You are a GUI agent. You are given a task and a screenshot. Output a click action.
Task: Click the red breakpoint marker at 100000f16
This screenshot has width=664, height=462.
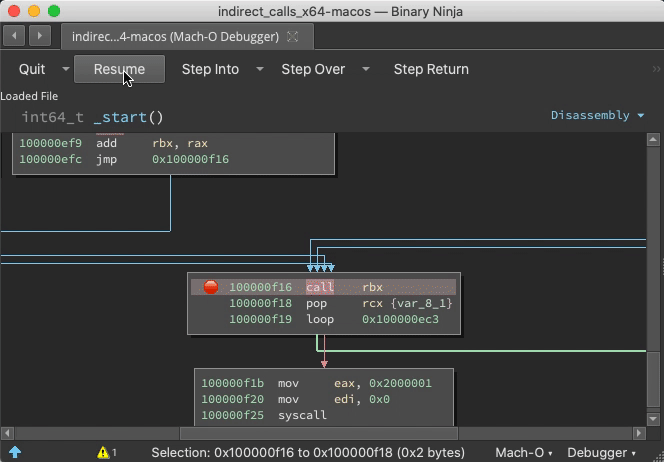pos(211,287)
